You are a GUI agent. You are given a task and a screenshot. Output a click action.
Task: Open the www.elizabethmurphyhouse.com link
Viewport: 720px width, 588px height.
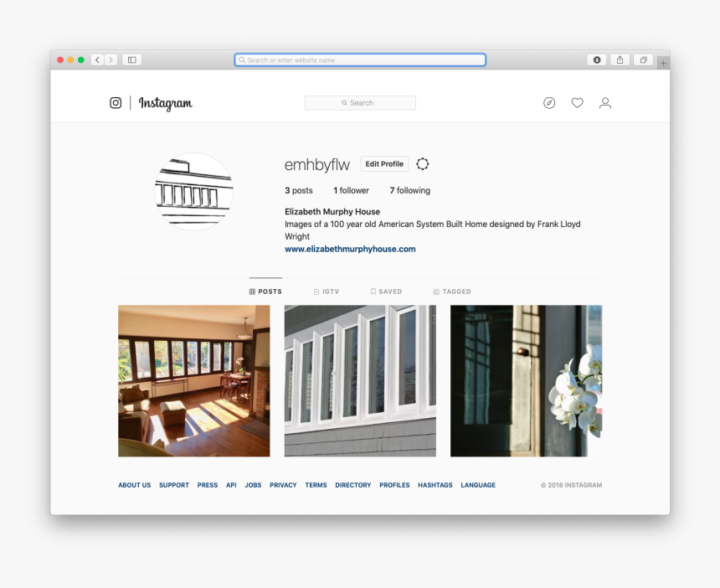350,249
